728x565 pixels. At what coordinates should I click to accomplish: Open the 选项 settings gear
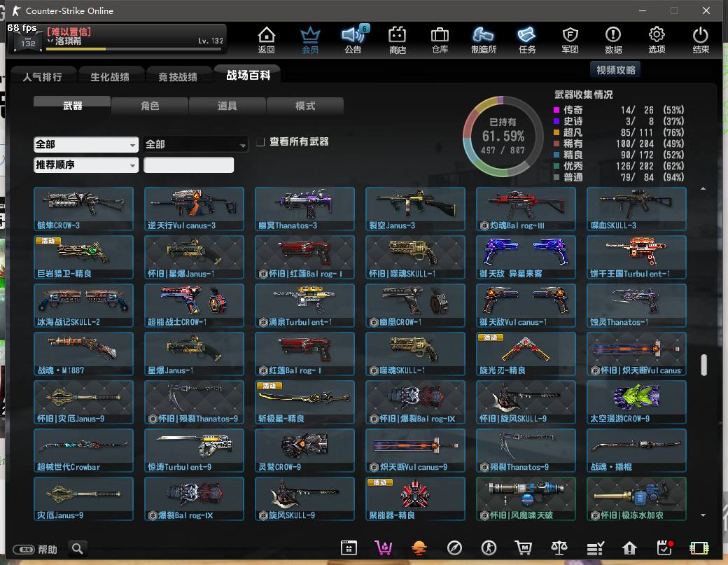(x=657, y=39)
